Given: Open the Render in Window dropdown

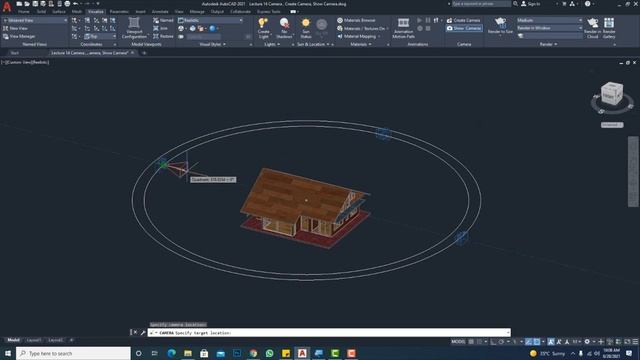Looking at the screenshot, I should point(549,28).
